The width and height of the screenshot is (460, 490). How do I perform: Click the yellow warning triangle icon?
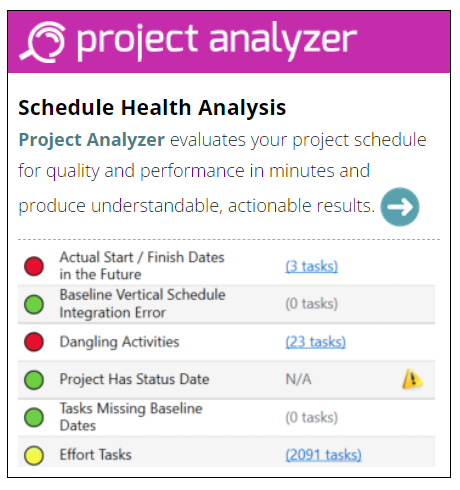coord(412,379)
